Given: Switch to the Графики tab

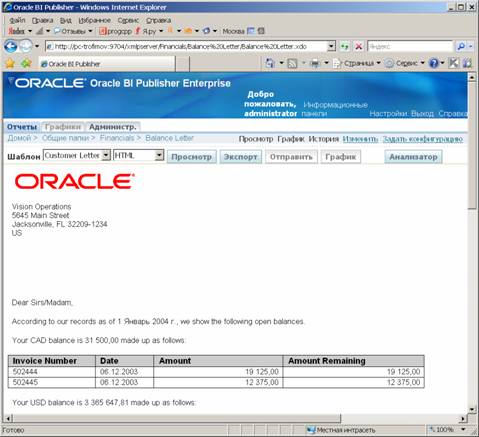Looking at the screenshot, I should click(63, 127).
